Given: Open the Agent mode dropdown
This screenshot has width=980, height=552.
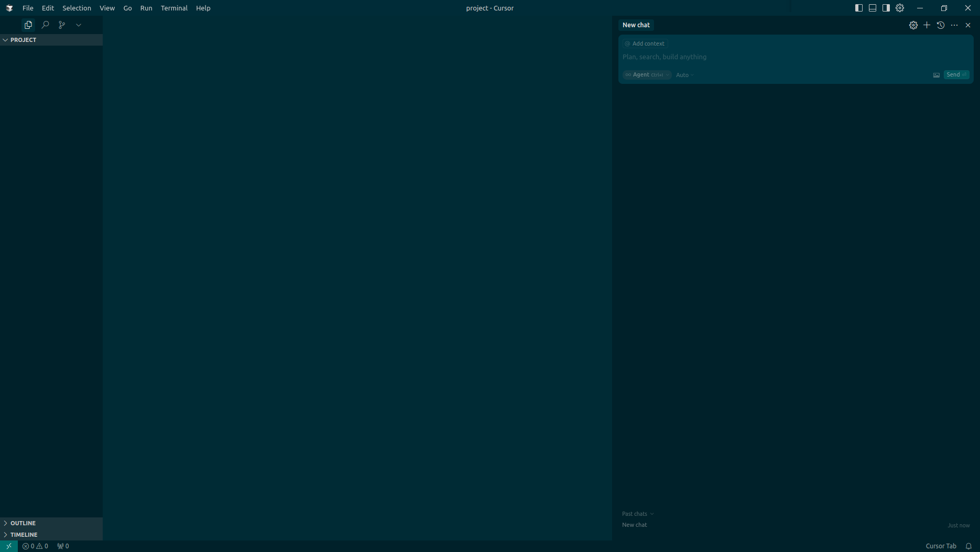Looking at the screenshot, I should click(647, 74).
